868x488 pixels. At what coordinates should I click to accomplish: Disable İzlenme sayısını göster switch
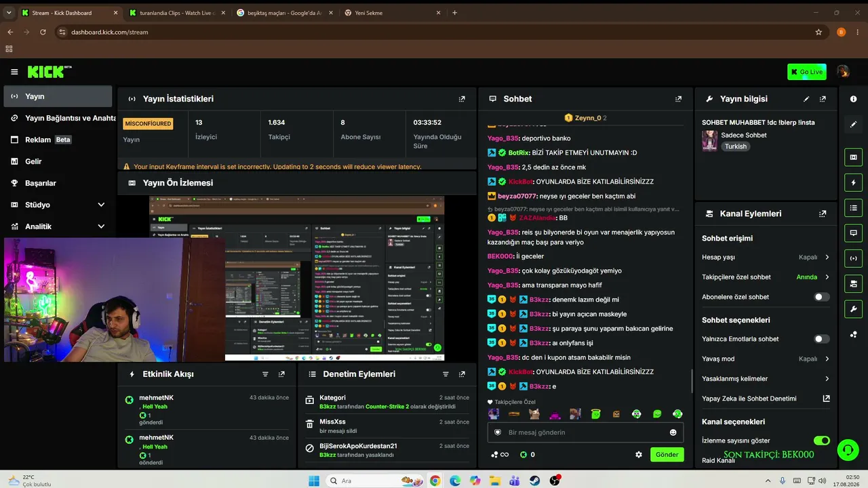coord(821,441)
